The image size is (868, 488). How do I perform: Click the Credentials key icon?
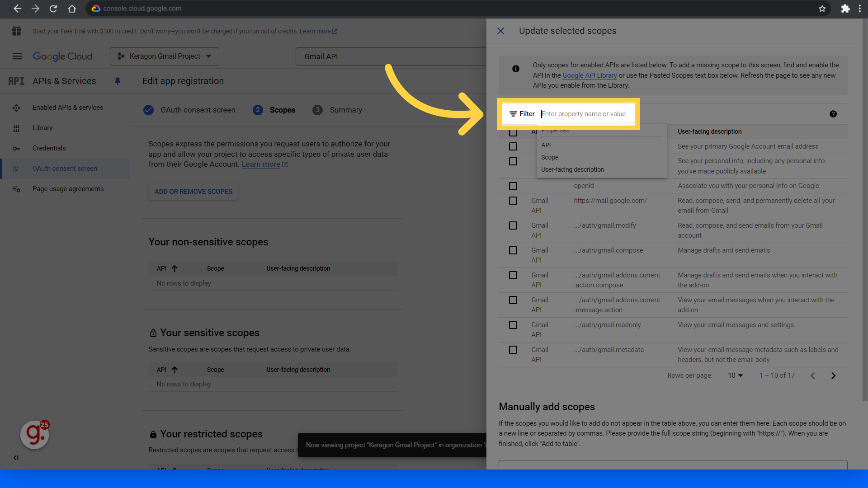(x=16, y=148)
